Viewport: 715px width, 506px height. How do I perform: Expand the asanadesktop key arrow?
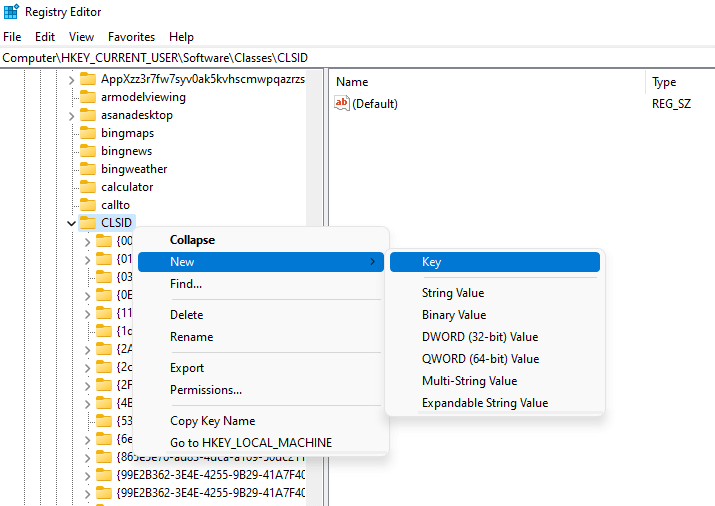[x=71, y=115]
